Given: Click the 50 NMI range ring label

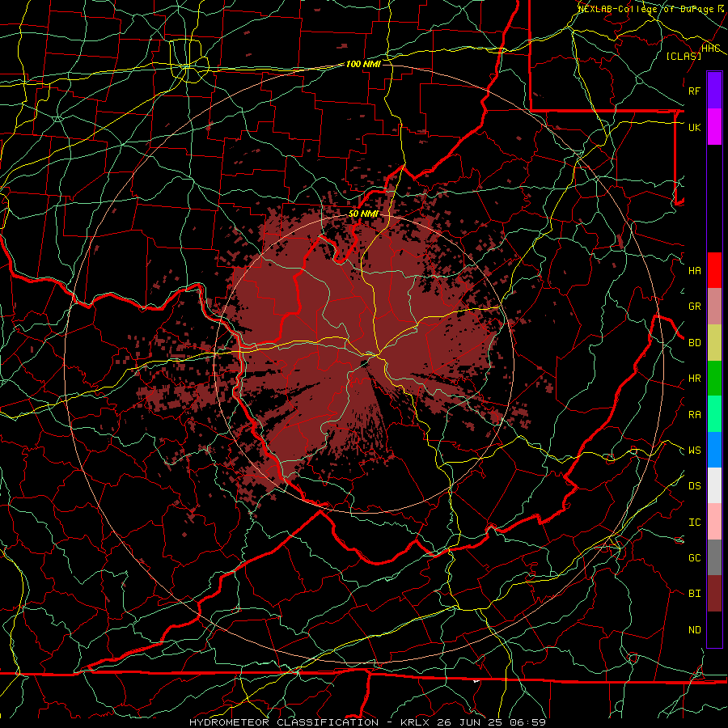Looking at the screenshot, I should (363, 214).
